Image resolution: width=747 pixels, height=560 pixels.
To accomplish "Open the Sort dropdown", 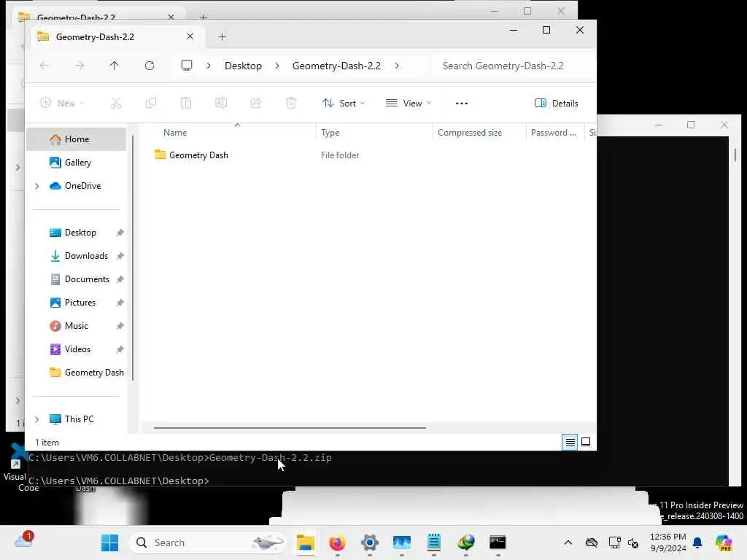I will tap(344, 103).
